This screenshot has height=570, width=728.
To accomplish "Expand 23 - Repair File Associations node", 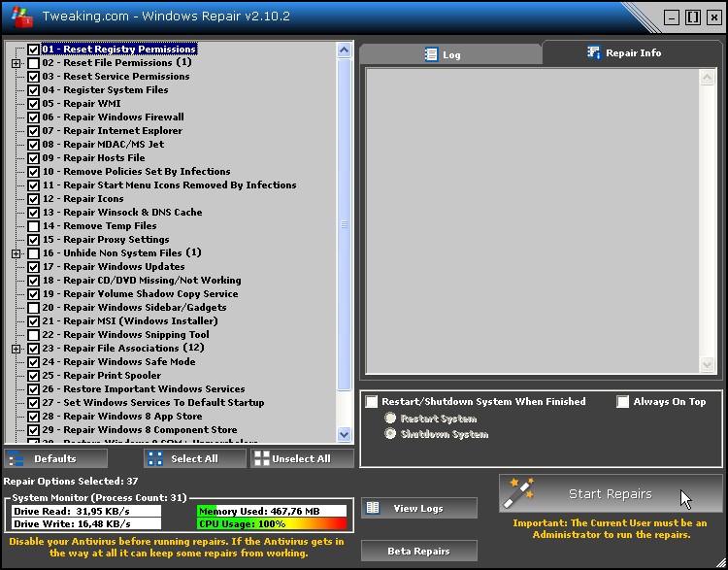I will point(16,349).
